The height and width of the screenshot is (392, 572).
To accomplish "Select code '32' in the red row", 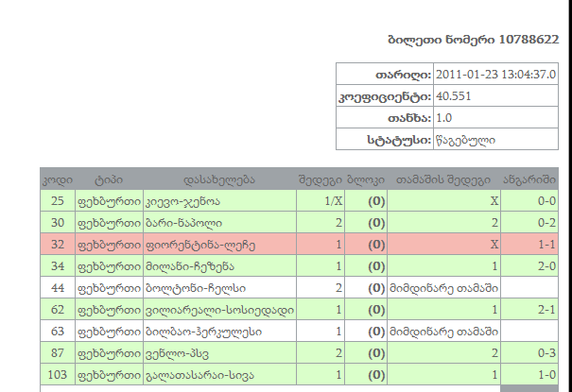I will coord(58,244).
